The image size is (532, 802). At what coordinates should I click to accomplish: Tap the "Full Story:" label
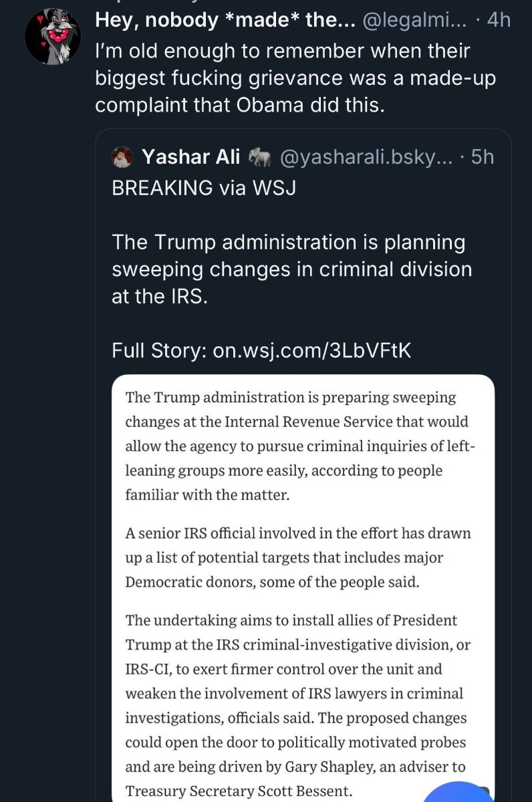click(159, 350)
